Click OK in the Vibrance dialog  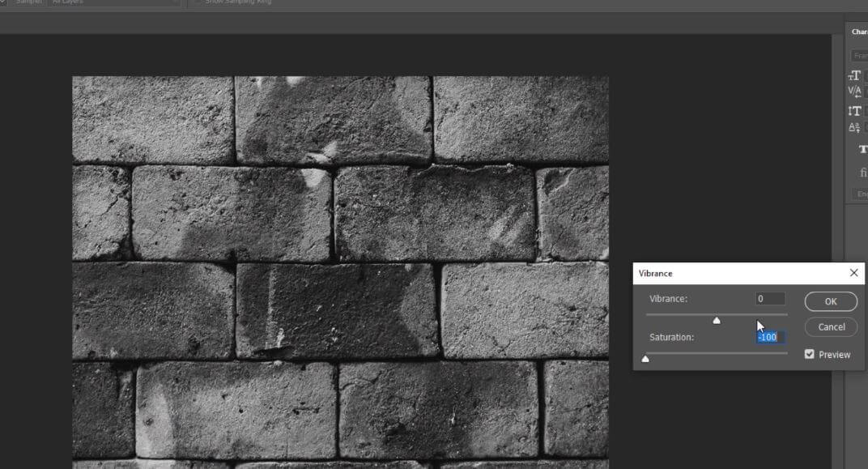click(831, 301)
